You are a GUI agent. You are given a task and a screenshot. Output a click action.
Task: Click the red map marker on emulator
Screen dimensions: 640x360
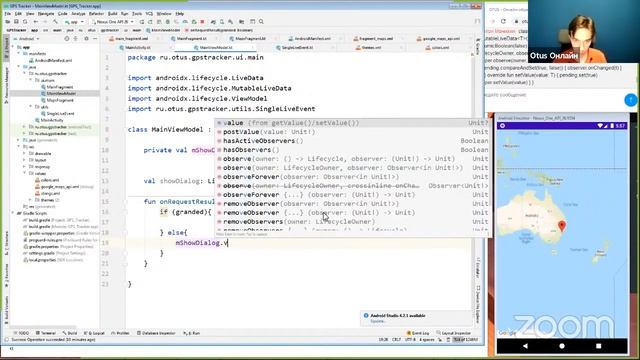click(562, 226)
